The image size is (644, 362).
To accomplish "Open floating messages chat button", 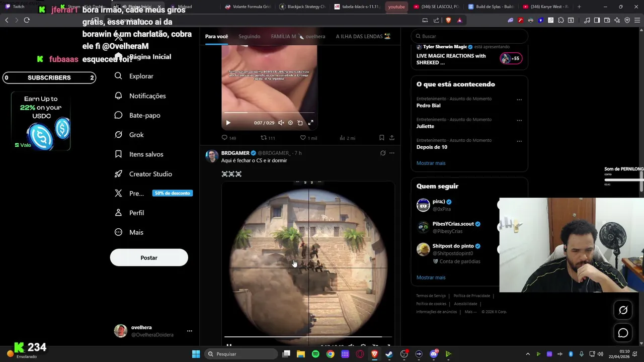I will click(623, 333).
